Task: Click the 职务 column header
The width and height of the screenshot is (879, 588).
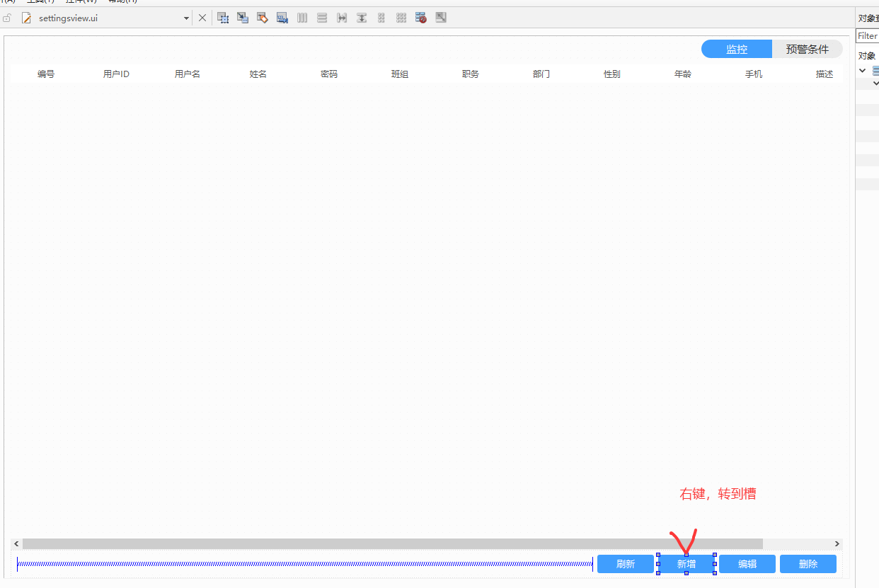Action: tap(471, 74)
